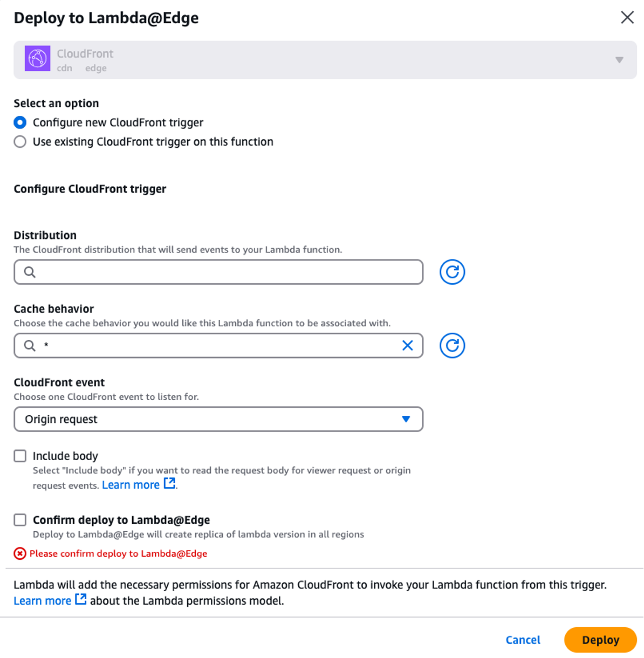This screenshot has width=644, height=658.
Task: Click inside the Distribution search input
Action: coord(216,272)
